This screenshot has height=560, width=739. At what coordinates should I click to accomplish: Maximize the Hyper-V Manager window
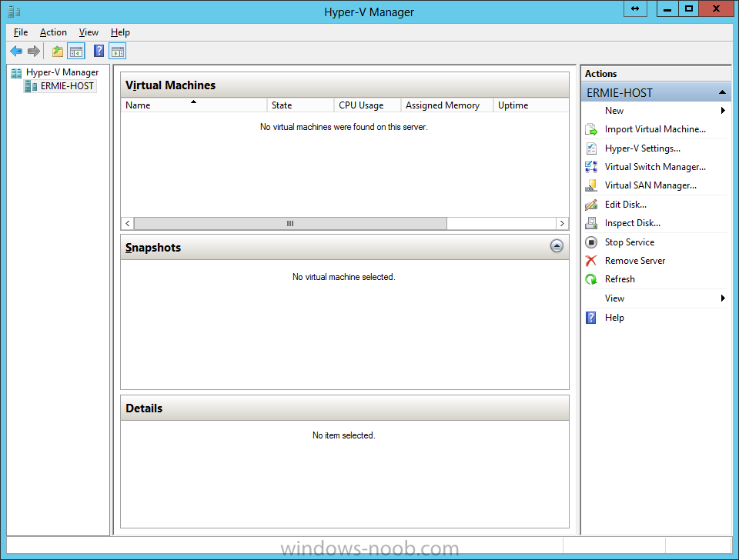tap(688, 8)
